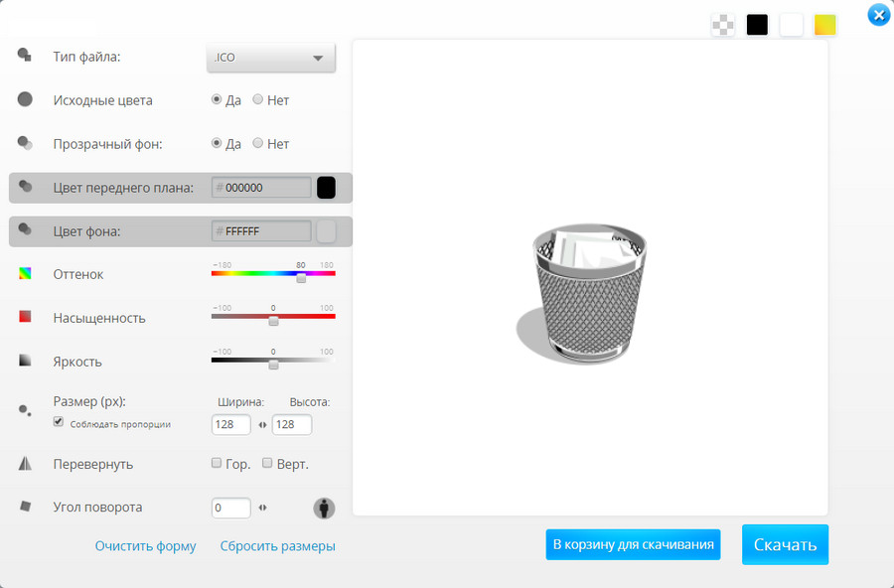Click the Скачать button
This screenshot has height=588, width=894.
pos(785,544)
